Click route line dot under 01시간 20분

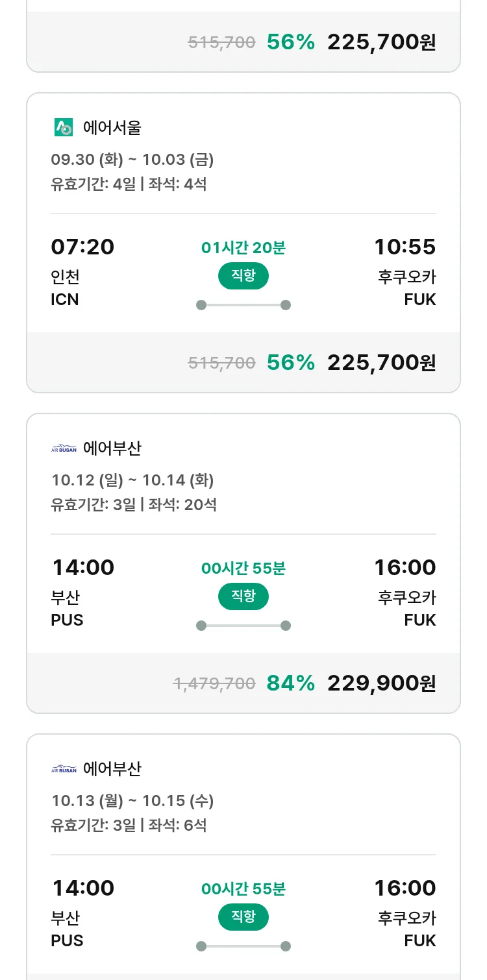click(x=201, y=305)
